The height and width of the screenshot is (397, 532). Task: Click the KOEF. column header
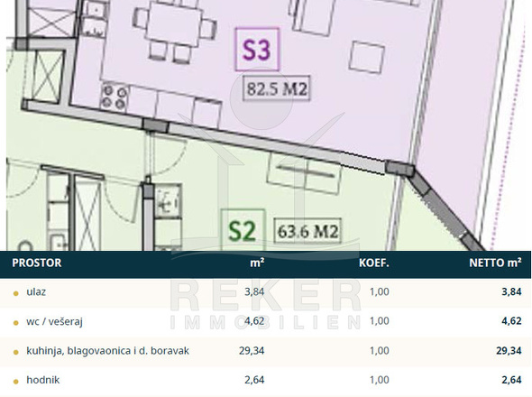tap(374, 263)
